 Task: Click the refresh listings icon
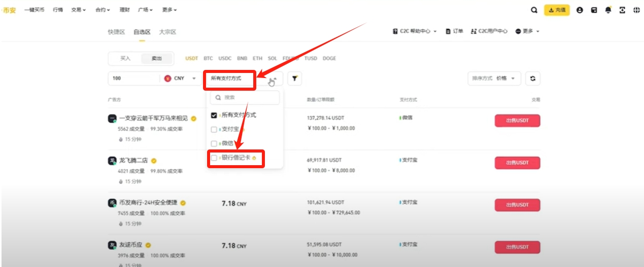click(532, 79)
